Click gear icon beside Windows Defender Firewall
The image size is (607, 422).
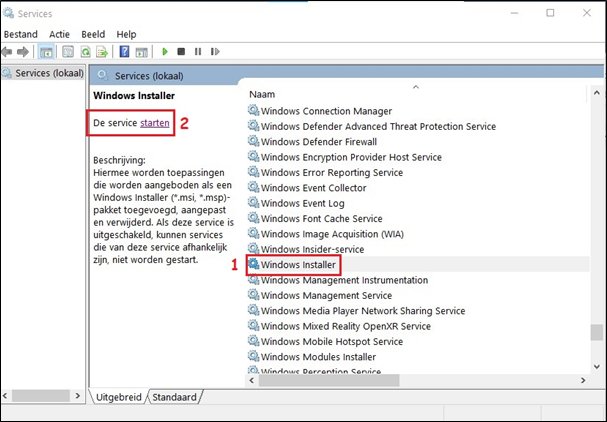[x=254, y=141]
